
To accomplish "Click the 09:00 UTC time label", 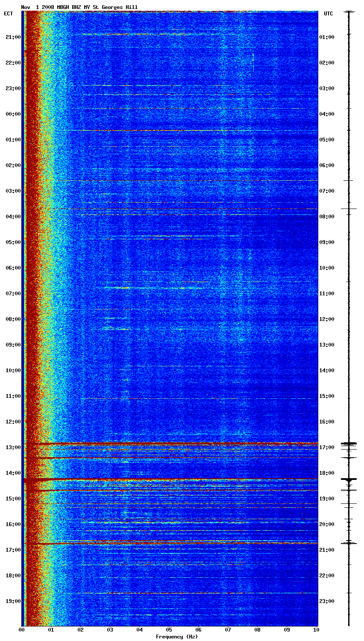I will click(327, 242).
